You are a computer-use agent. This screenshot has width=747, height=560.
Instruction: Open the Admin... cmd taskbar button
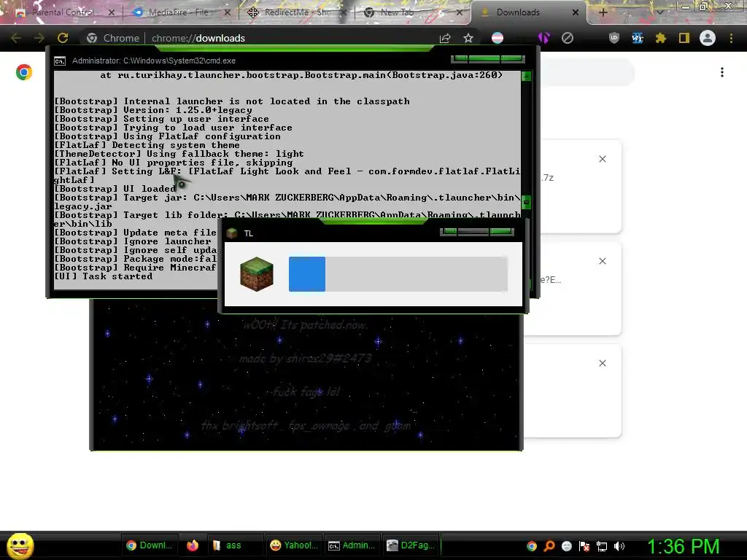(x=352, y=545)
